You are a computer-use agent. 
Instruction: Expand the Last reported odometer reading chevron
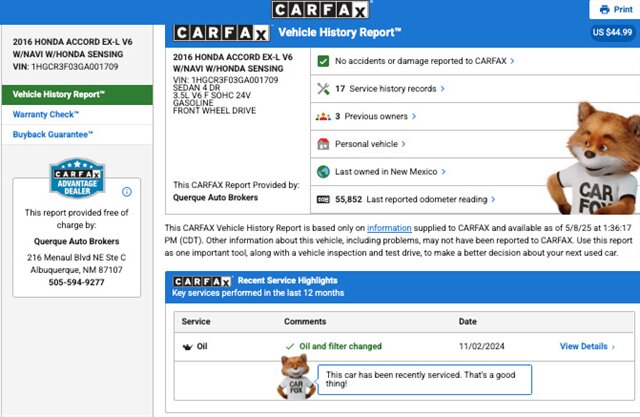(493, 200)
